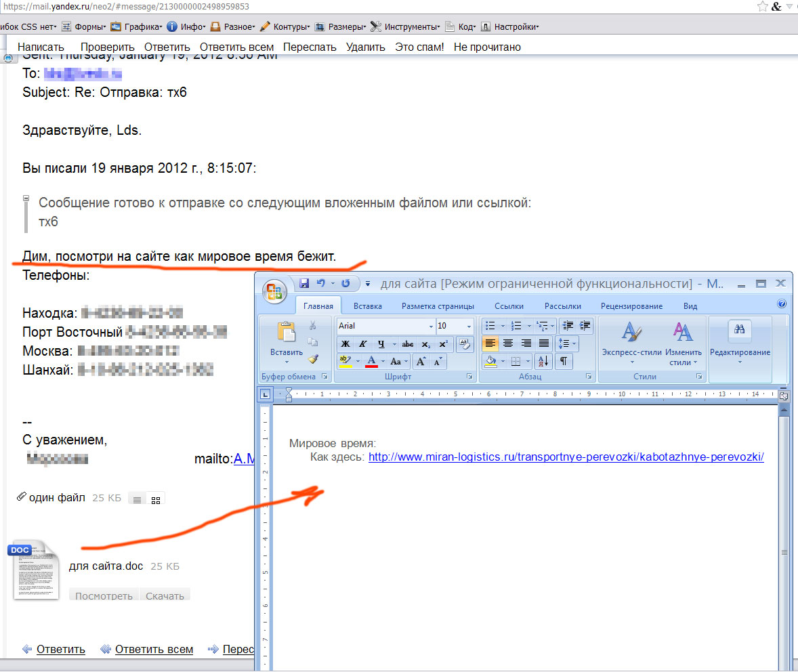The height and width of the screenshot is (672, 798).
Task: Enable center paragraph alignment
Action: pyautogui.click(x=507, y=344)
